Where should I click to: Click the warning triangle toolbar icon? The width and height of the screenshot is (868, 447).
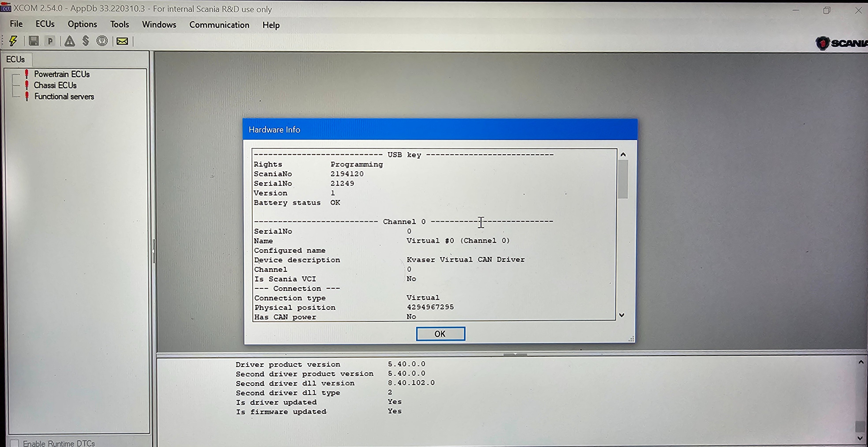(70, 41)
